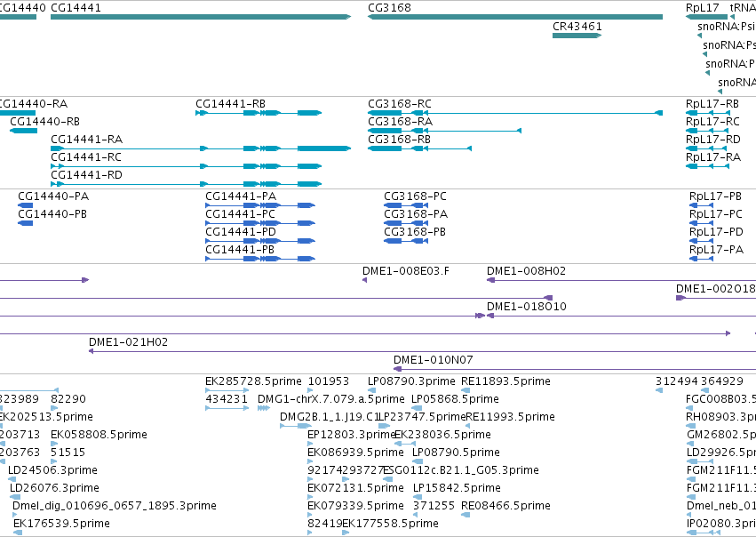Click EST EK176539.5prime
The width and height of the screenshot is (756, 537).
click(x=18, y=533)
